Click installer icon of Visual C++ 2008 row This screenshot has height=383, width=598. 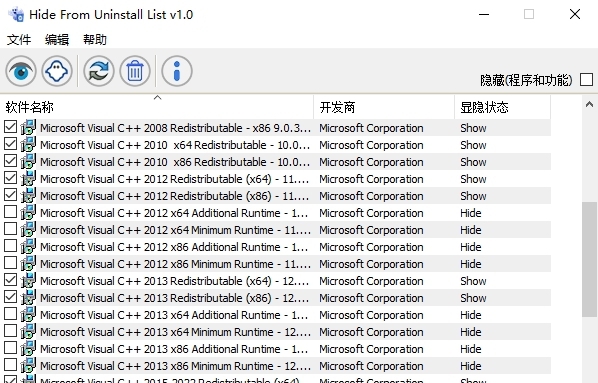tap(28, 127)
